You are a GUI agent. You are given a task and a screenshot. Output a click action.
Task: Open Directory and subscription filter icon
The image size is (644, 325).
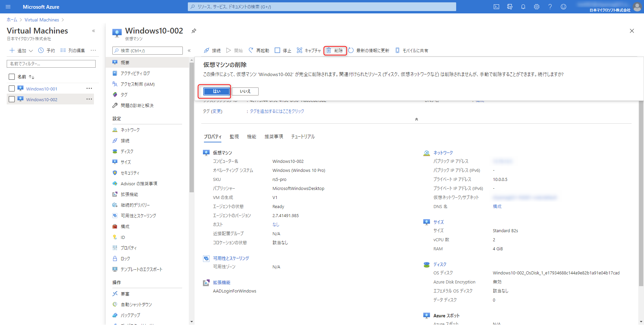click(x=510, y=7)
